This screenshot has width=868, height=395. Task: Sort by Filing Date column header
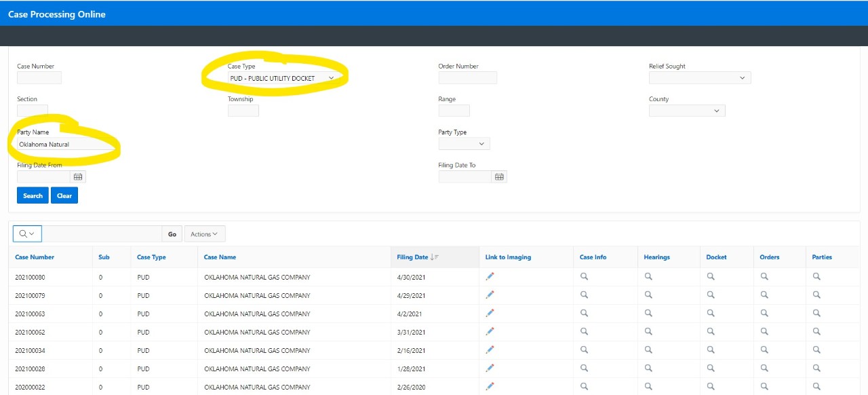412,257
